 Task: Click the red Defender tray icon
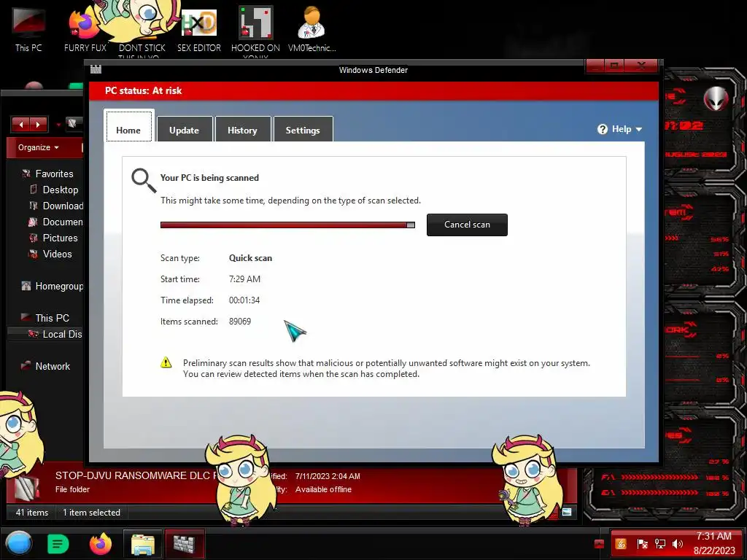click(600, 544)
